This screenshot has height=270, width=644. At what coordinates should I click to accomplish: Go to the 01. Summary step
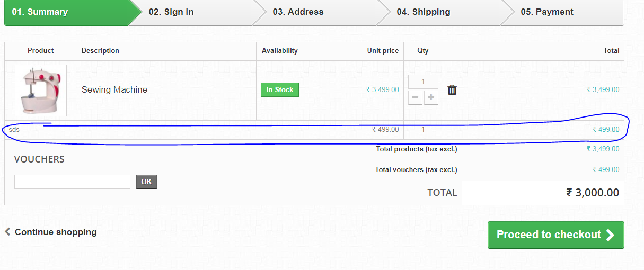[x=40, y=12]
